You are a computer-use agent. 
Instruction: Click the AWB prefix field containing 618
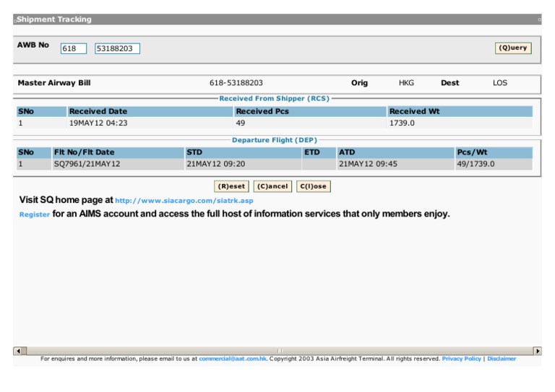point(74,48)
